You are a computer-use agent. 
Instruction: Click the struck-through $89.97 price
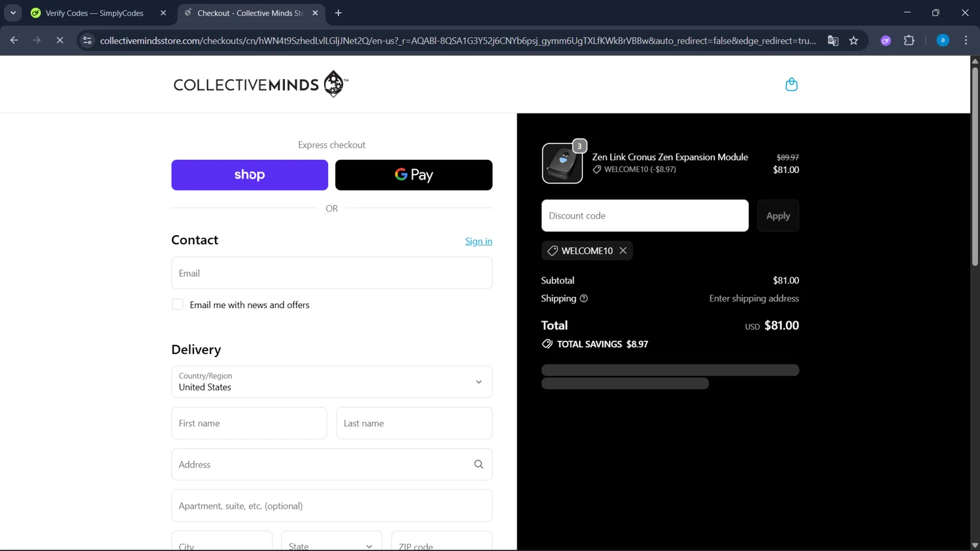(787, 157)
